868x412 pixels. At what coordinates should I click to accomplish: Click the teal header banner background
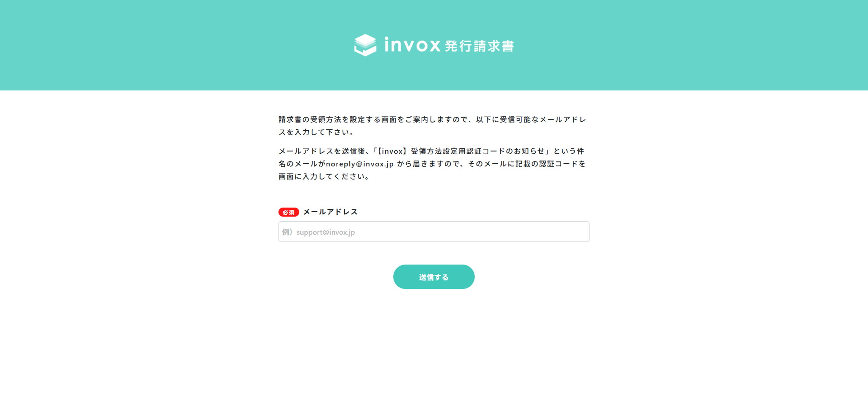click(x=181, y=45)
